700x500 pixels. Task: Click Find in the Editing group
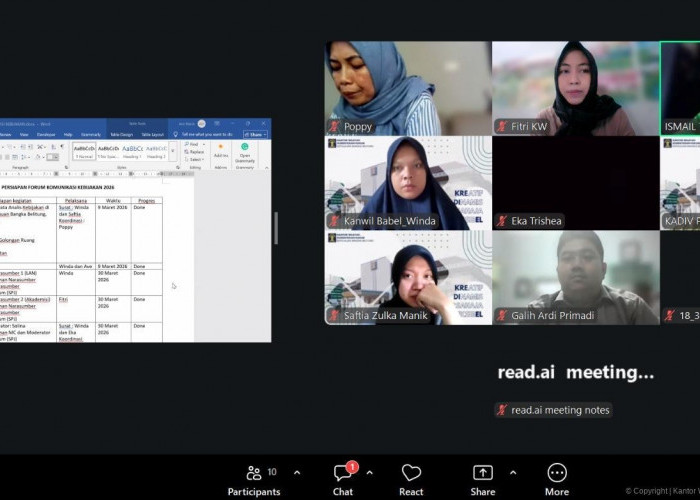[191, 144]
